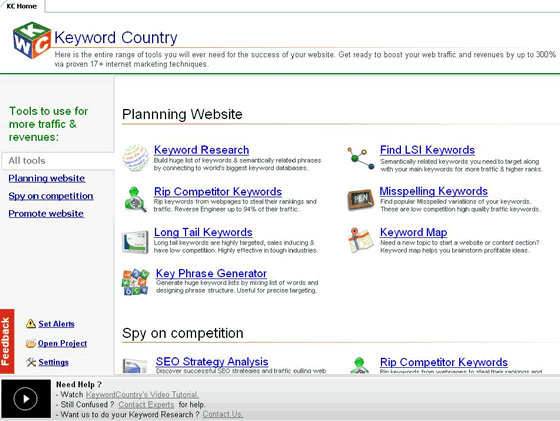This screenshot has height=421, width=560.
Task: Open the Long Tail Keywords link
Action: pyautogui.click(x=203, y=232)
